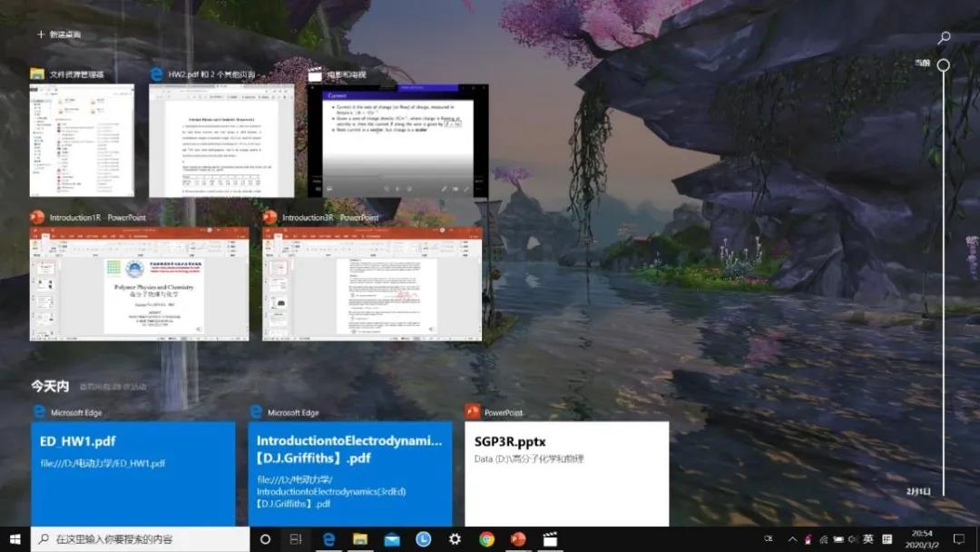This screenshot has width=980, height=552.
Task: Jump to the 2月1日 timeline marker
Action: tap(918, 491)
